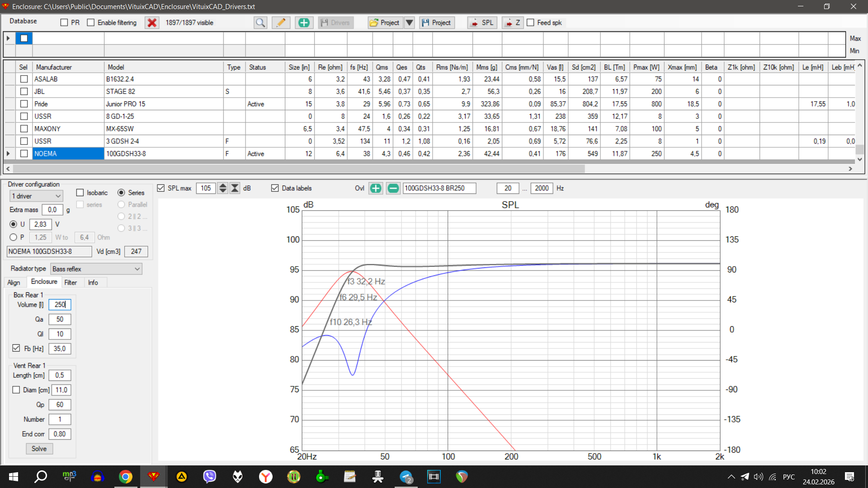Add overlay with green plus icon
Viewport: 868px width, 488px height.
point(375,188)
